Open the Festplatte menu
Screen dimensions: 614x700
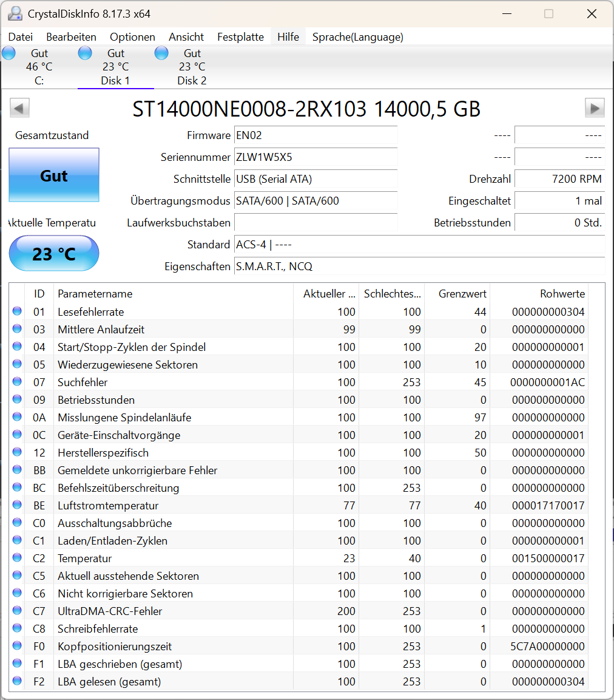pyautogui.click(x=240, y=37)
